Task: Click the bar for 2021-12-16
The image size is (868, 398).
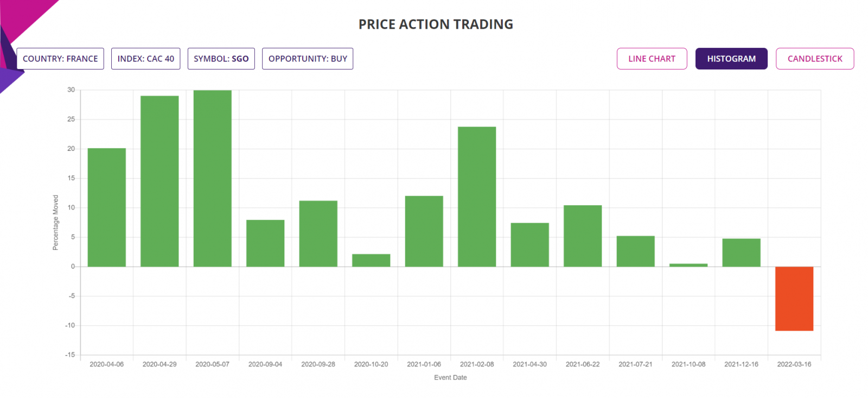Action: 742,252
